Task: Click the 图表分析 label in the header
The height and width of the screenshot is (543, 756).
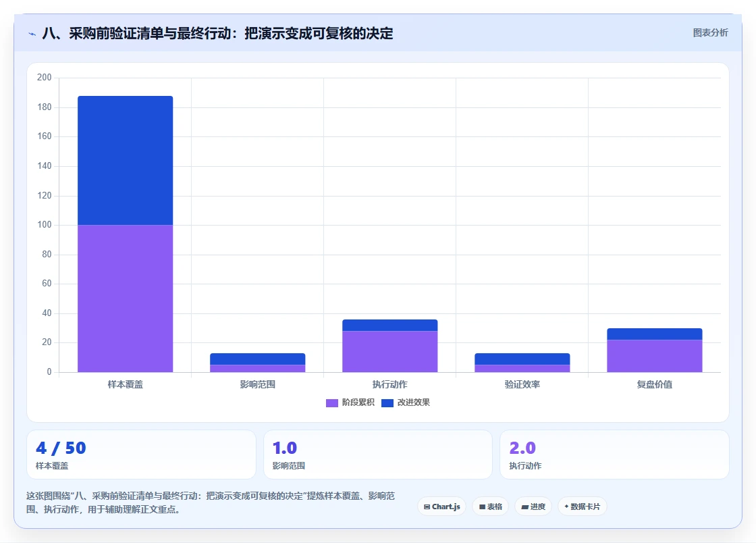Action: click(710, 33)
